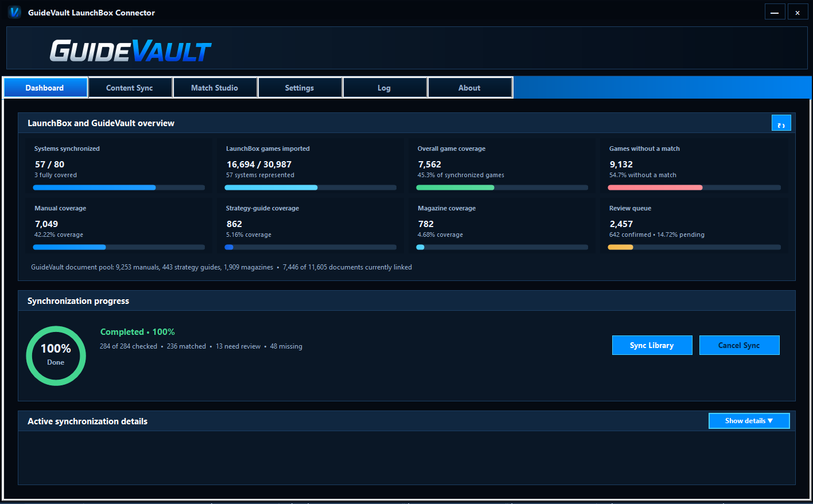Refresh the LaunchBox and GuideVault overview
Viewport: 813px width, 504px height.
click(x=781, y=123)
